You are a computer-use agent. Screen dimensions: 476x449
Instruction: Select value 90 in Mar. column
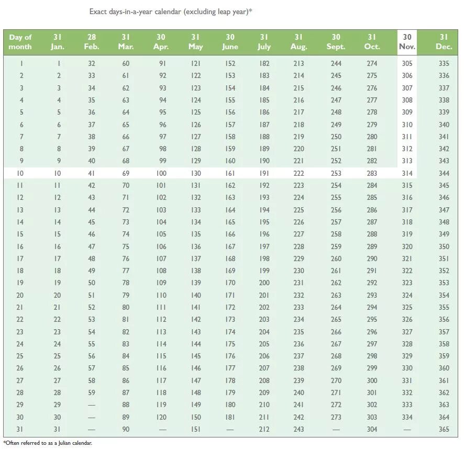pyautogui.click(x=126, y=429)
